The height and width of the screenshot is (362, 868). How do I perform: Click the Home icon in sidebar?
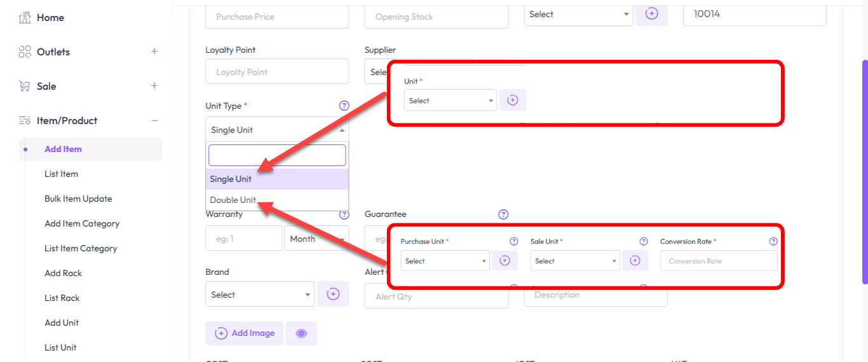[x=25, y=18]
